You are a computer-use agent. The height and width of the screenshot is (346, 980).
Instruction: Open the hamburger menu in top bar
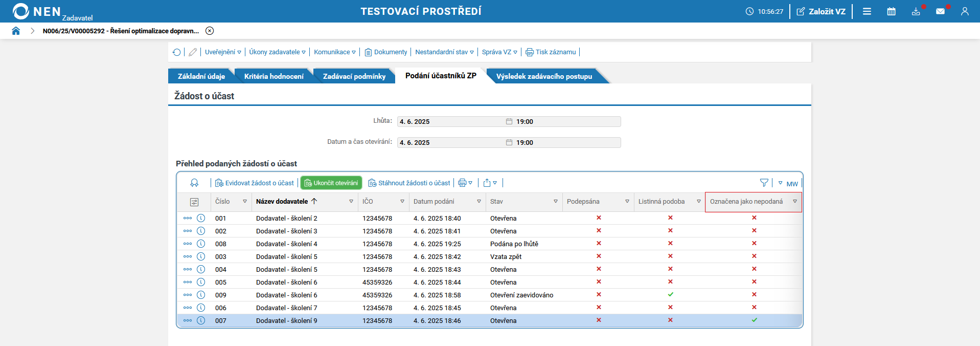click(x=867, y=11)
